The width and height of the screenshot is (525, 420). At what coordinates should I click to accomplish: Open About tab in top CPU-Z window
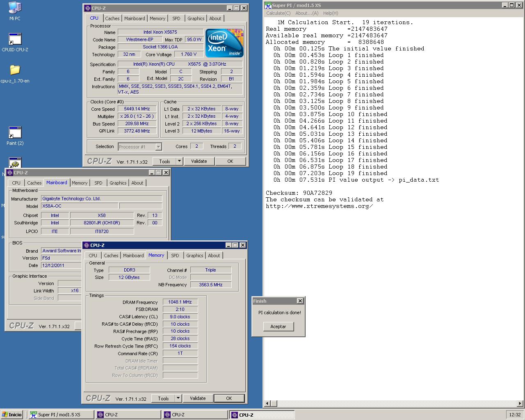point(215,18)
